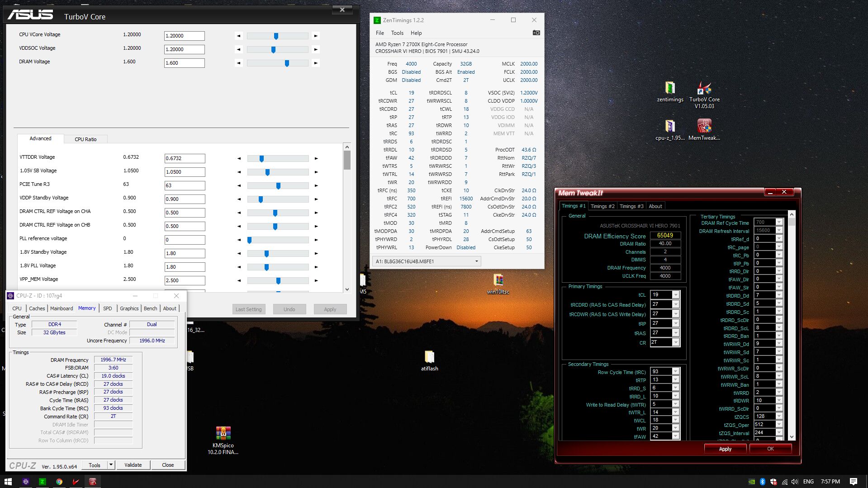Image resolution: width=868 pixels, height=488 pixels.
Task: Open the DIMM selector A1: BL8G36C16U4B.M8FE1
Action: (427, 261)
